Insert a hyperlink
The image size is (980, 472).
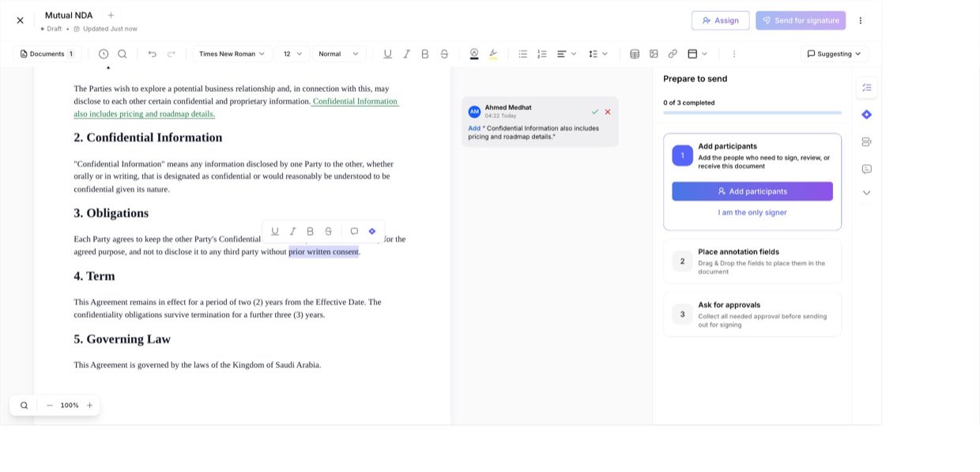click(673, 54)
